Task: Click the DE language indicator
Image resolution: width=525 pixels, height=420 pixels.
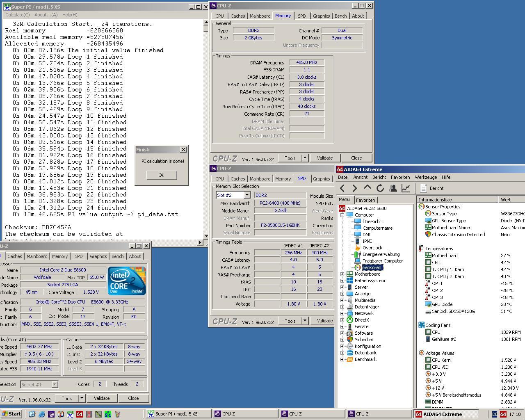Action: (x=495, y=414)
